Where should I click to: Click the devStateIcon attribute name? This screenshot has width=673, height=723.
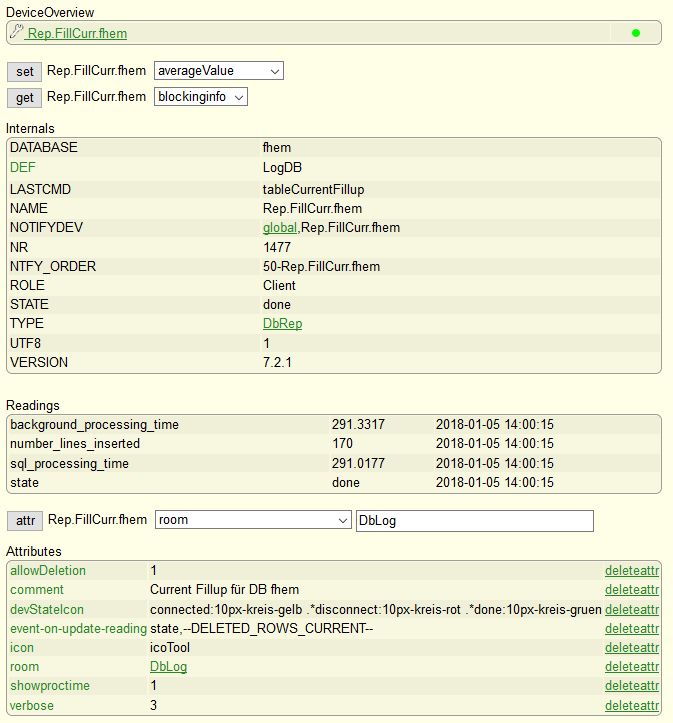click(x=47, y=610)
